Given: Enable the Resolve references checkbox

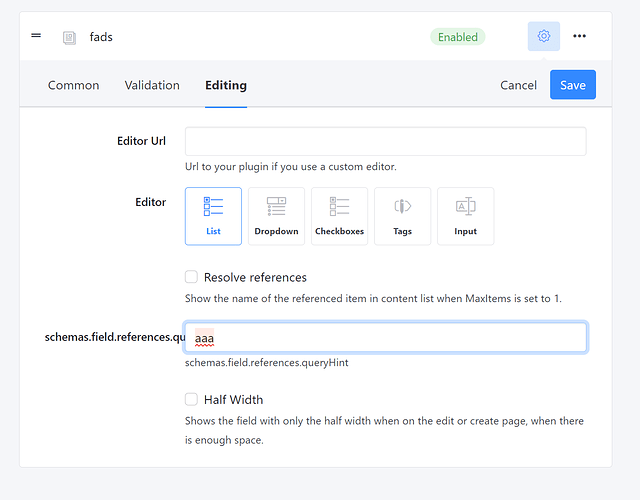Looking at the screenshot, I should 191,277.
